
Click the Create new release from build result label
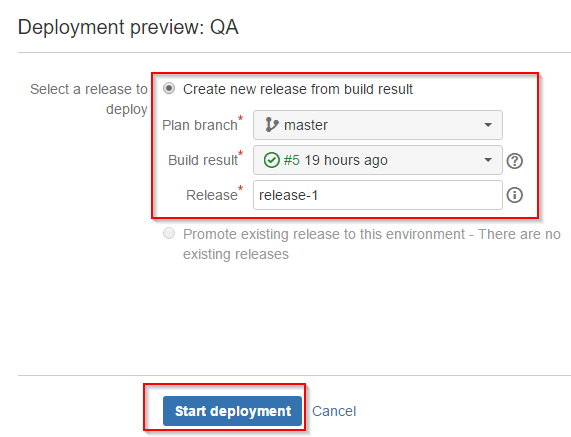[298, 89]
